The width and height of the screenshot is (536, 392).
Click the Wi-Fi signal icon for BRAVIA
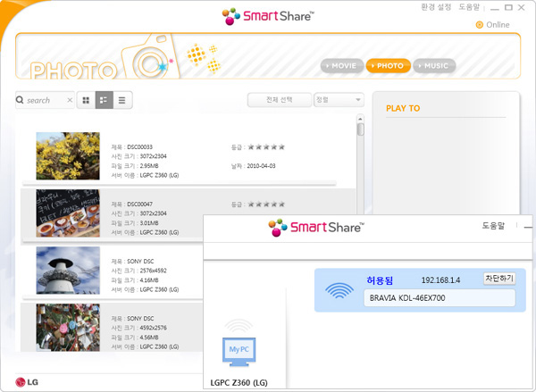tap(339, 290)
